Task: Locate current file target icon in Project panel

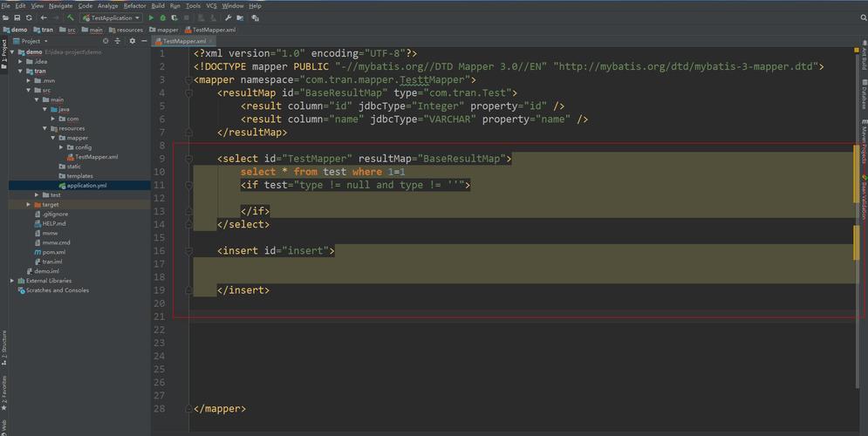Action: coord(106,41)
